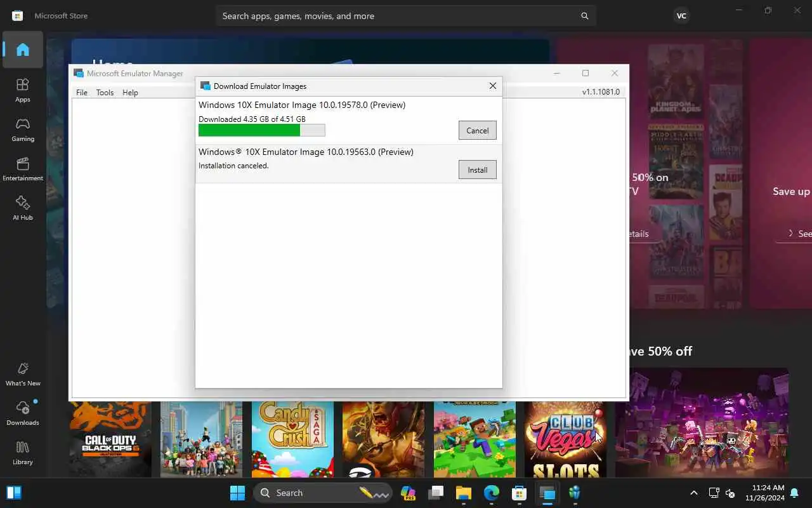
Task: Open Call of Duty Black Ops 6 tile
Action: click(110, 439)
